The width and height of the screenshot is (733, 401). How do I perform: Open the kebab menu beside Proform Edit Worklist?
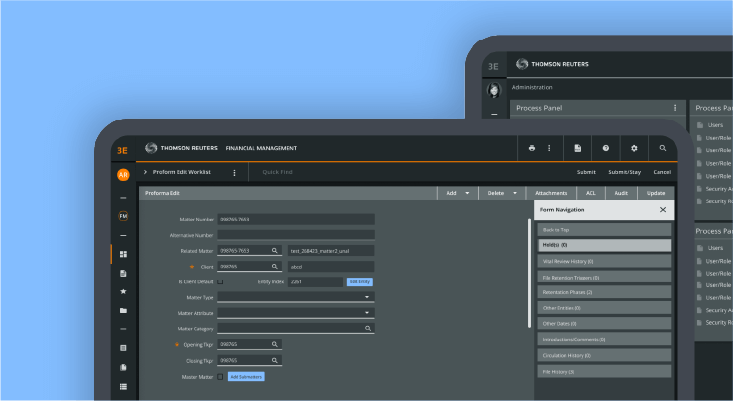234,173
